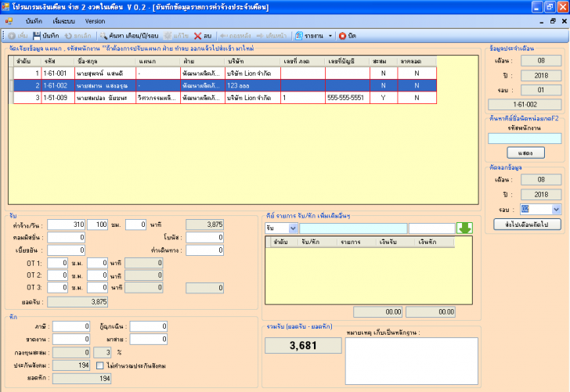Click the ส่งไปเดือนถัดไป button
The height and width of the screenshot is (392, 570).
tap(527, 224)
